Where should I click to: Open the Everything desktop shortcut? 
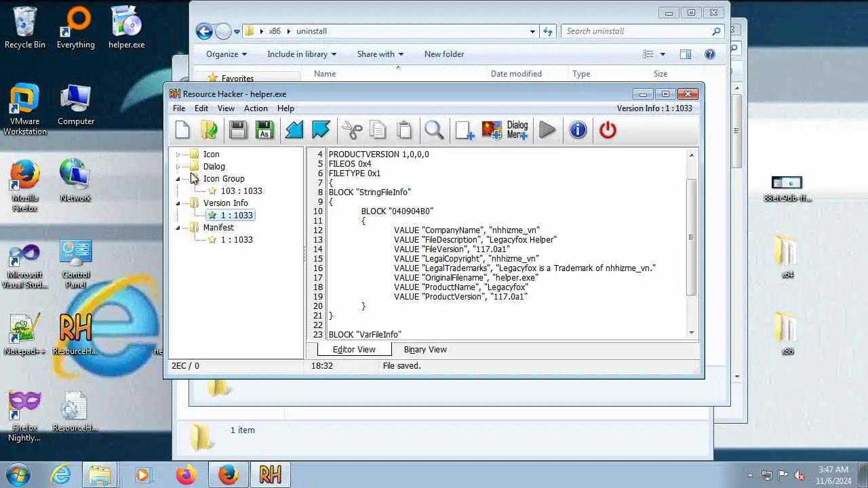(76, 27)
